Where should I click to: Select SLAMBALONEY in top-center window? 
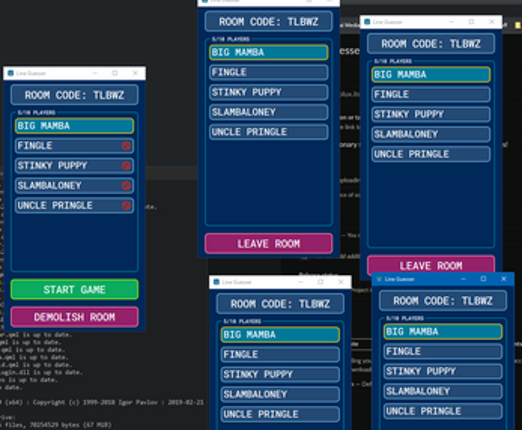(269, 112)
